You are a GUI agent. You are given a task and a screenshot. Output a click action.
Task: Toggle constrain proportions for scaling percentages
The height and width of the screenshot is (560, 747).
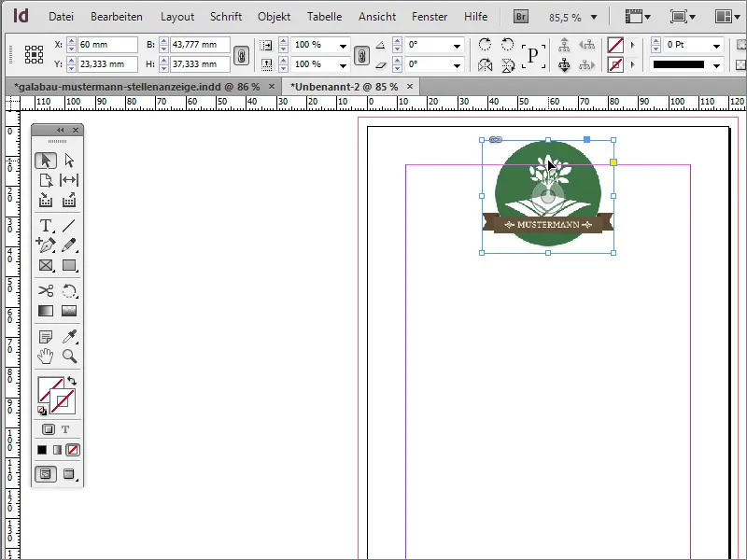[x=361, y=55]
